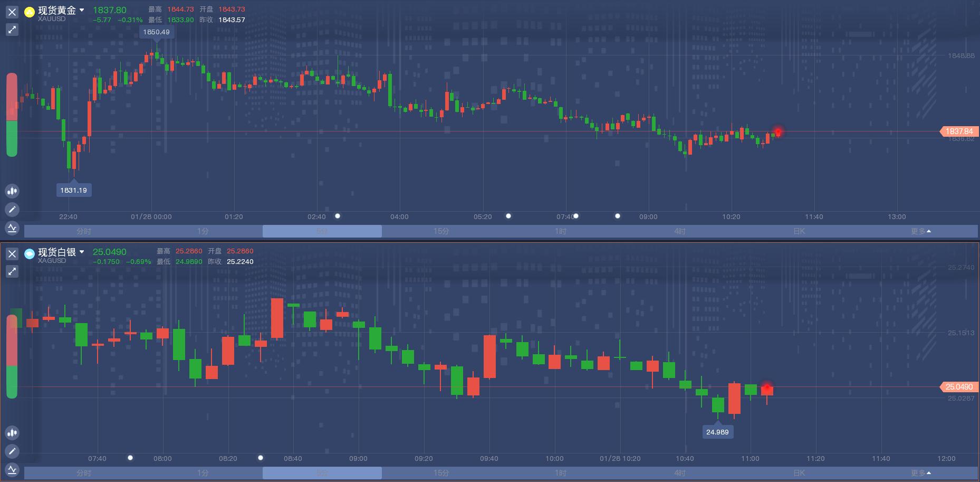Open the indicators icon in the silver chart

click(12, 470)
